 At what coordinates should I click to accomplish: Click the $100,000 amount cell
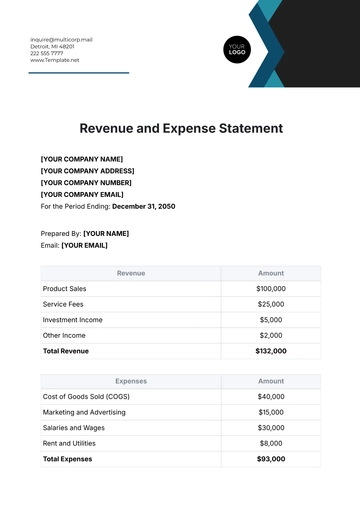coord(271,289)
